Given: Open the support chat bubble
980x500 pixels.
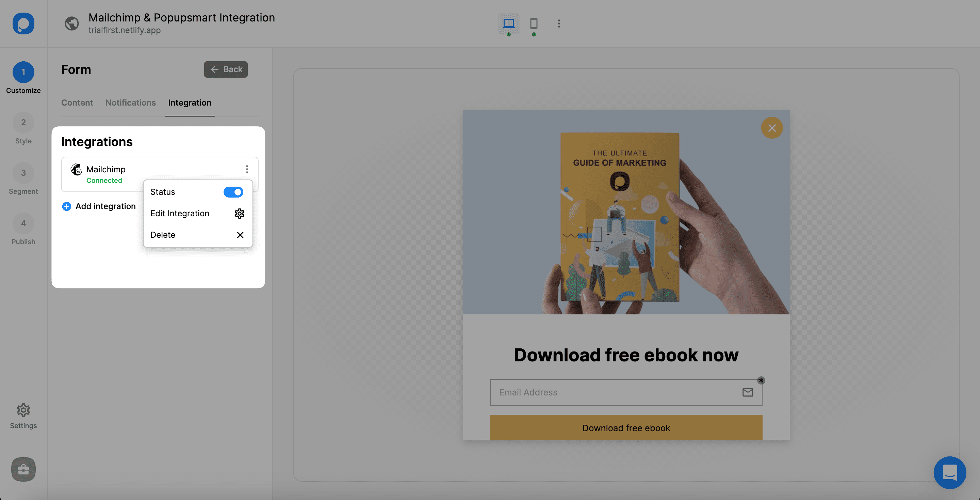Looking at the screenshot, I should point(950,473).
